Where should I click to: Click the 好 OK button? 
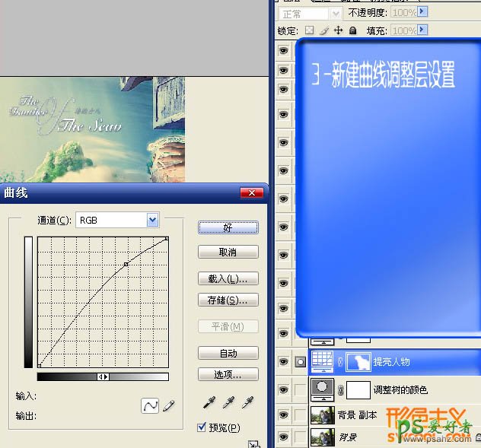pos(228,227)
